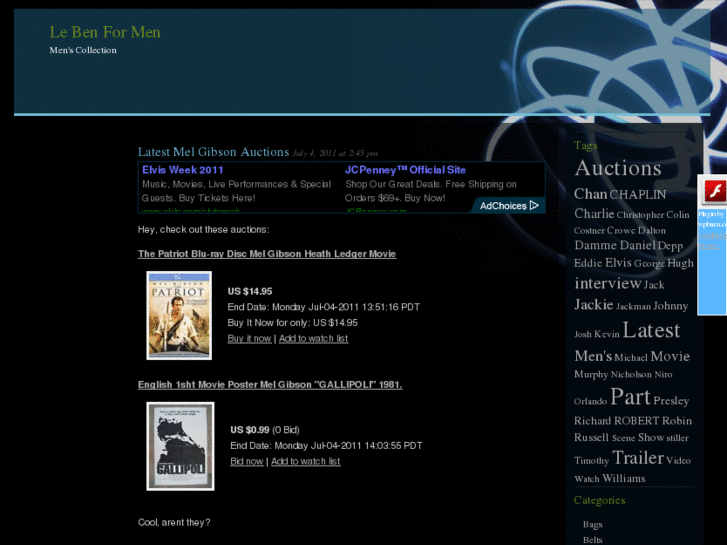The width and height of the screenshot is (727, 545).
Task: Select the Niro tag
Action: pos(663,374)
